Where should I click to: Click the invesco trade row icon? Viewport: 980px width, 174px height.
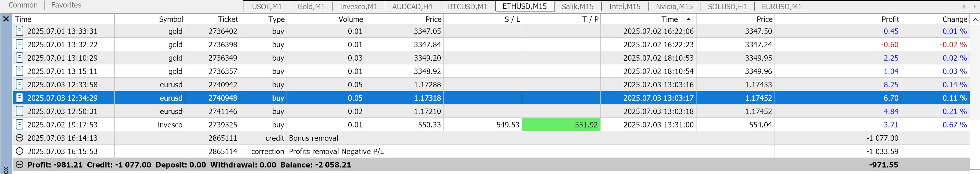(x=20, y=124)
